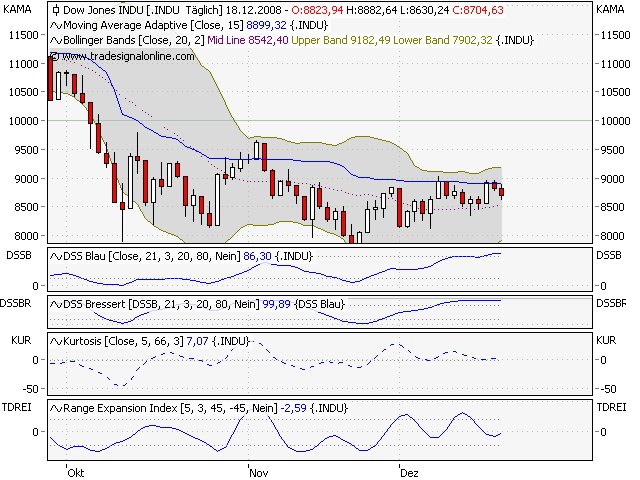This screenshot has height=480, width=640.
Task: Click the 11500 price label on right axis
Action: [x=616, y=35]
